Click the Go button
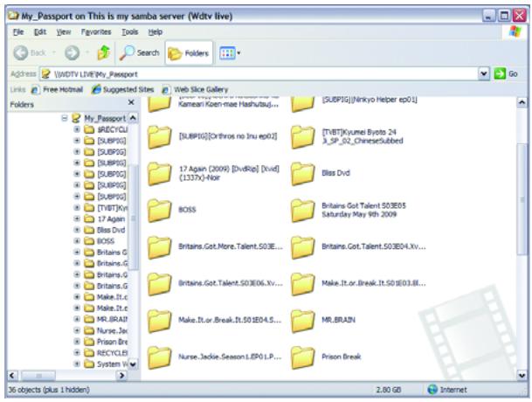The height and width of the screenshot is (402, 532). [x=506, y=73]
